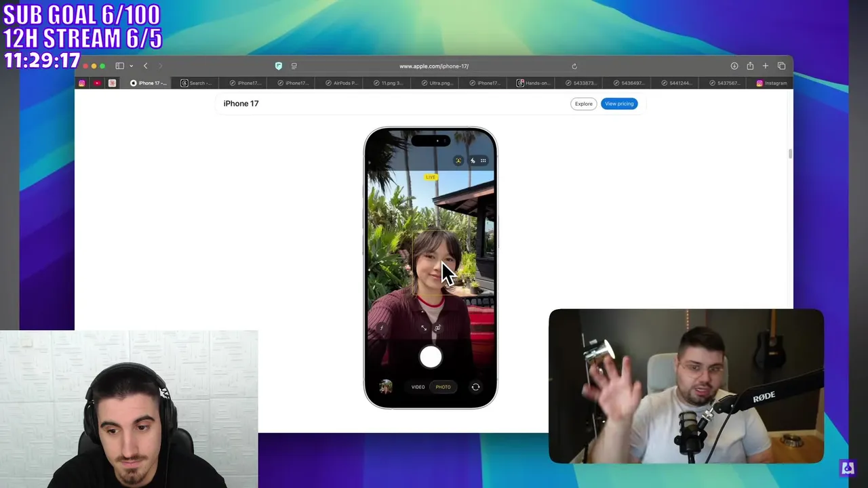Click the blue View pricing button

pos(619,104)
